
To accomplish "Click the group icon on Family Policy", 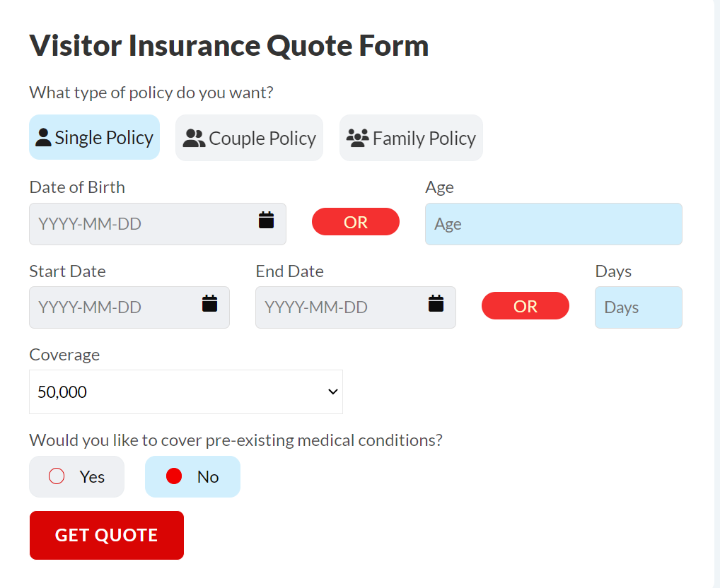I will pyautogui.click(x=358, y=138).
